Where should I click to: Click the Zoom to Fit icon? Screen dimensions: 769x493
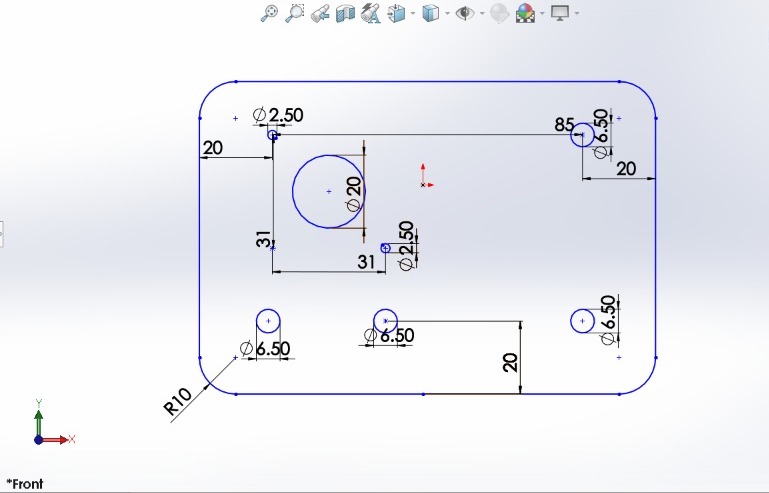(269, 13)
